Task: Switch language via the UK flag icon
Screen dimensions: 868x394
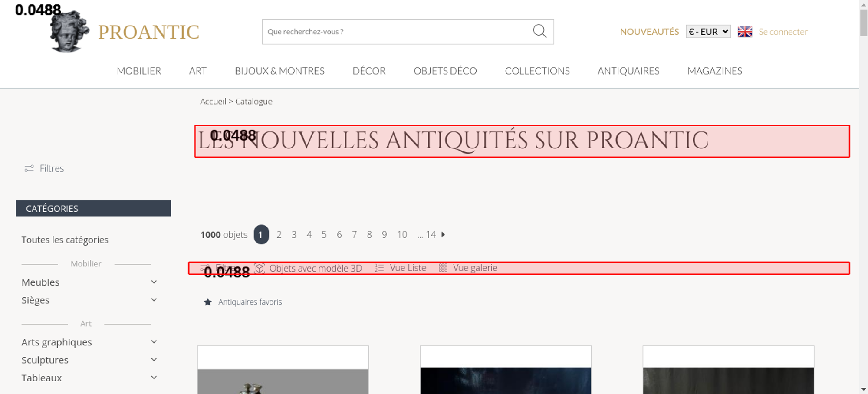Action: [x=745, y=32]
